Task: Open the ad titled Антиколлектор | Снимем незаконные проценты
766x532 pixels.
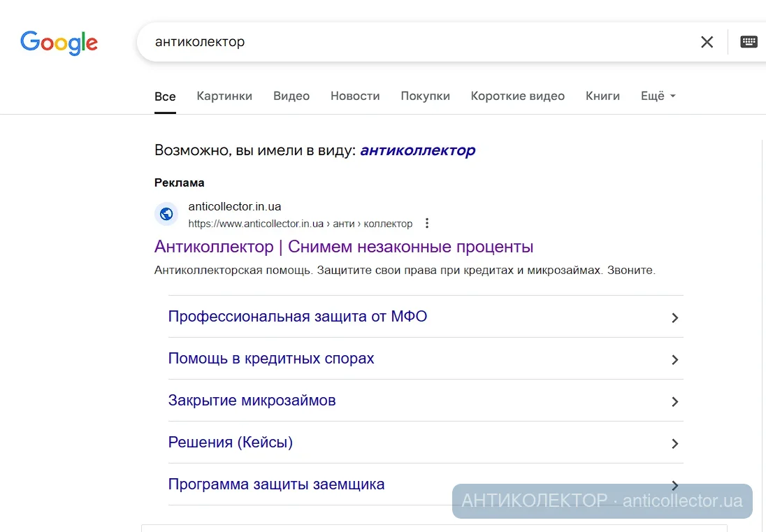Action: [x=344, y=247]
